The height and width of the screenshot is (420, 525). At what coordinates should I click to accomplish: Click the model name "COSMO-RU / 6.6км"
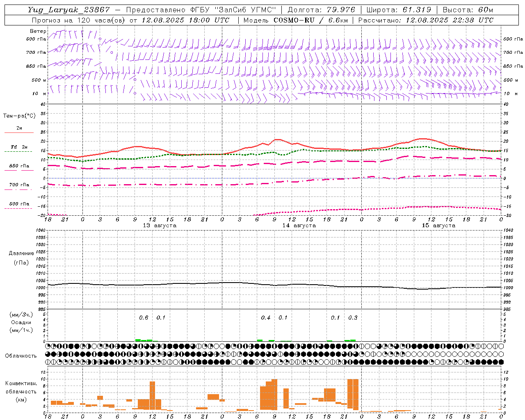point(311,20)
